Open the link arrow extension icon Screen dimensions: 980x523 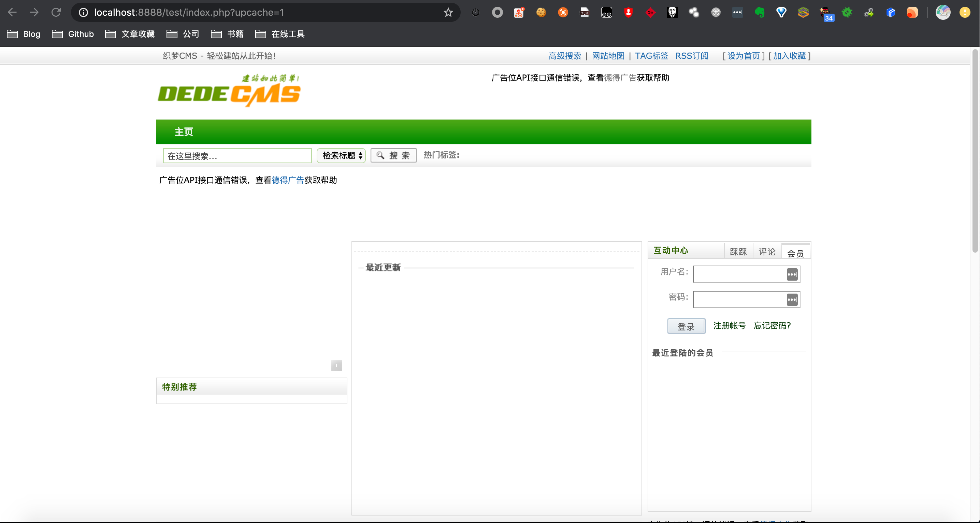tap(869, 13)
